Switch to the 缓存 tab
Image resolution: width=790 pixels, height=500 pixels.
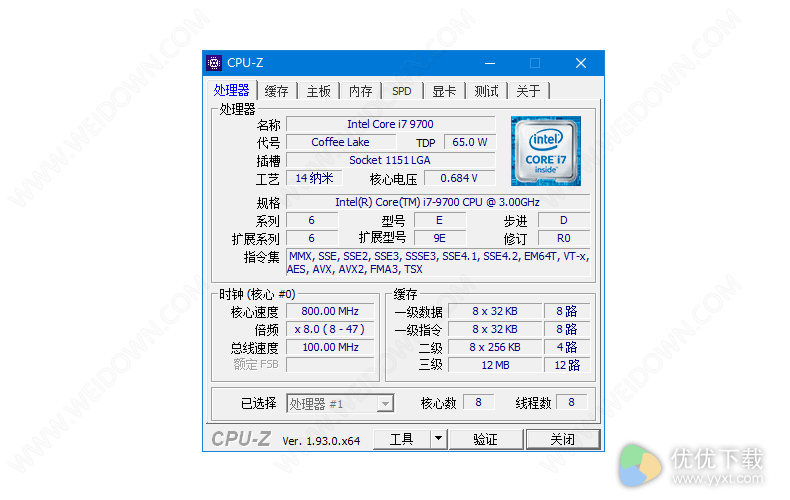click(277, 91)
